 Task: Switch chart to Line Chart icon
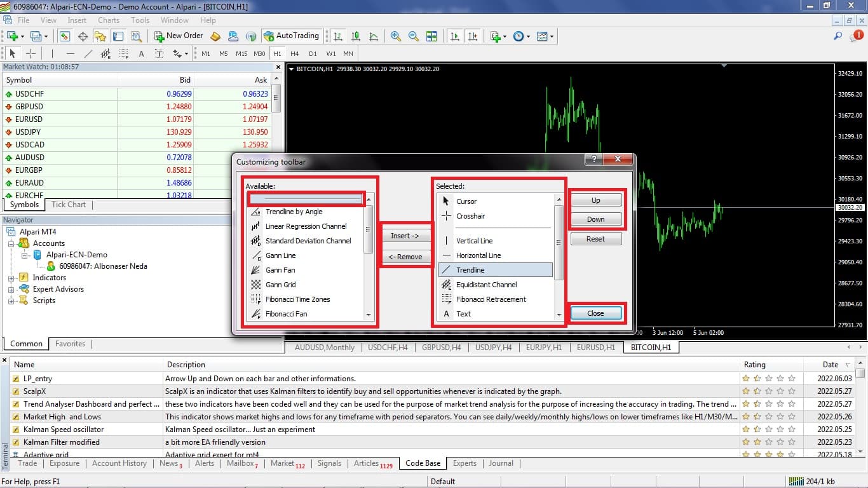click(x=374, y=36)
